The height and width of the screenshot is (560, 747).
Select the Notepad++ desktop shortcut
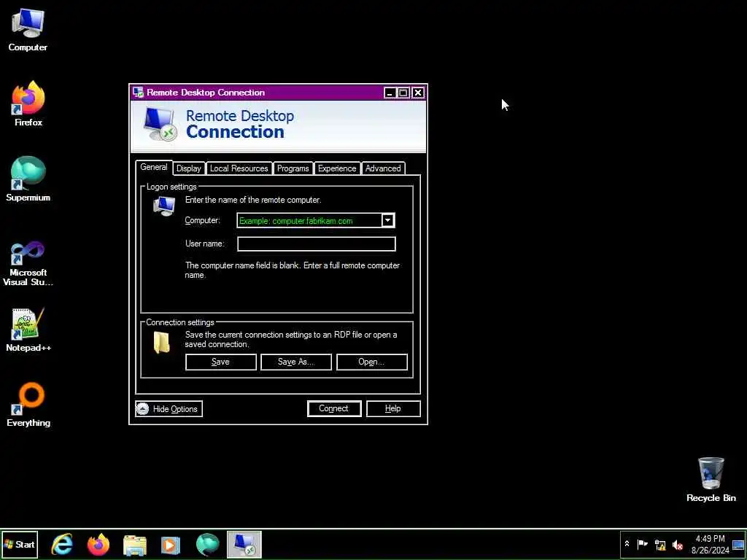pos(28,330)
